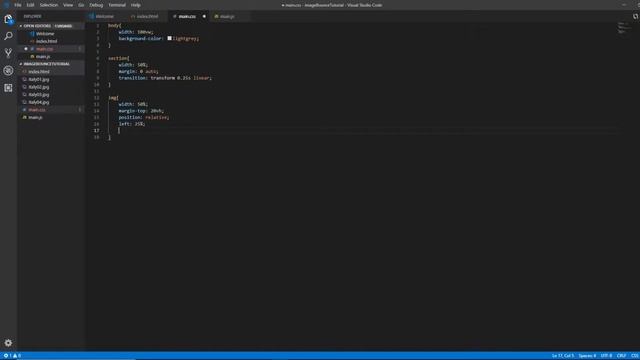Open the Explorer view in activity bar

[8, 19]
